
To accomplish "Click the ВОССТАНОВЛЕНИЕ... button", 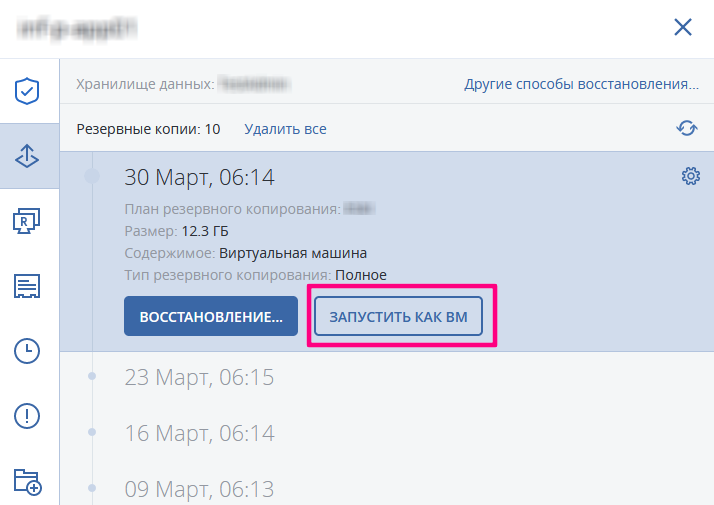I will [211, 316].
